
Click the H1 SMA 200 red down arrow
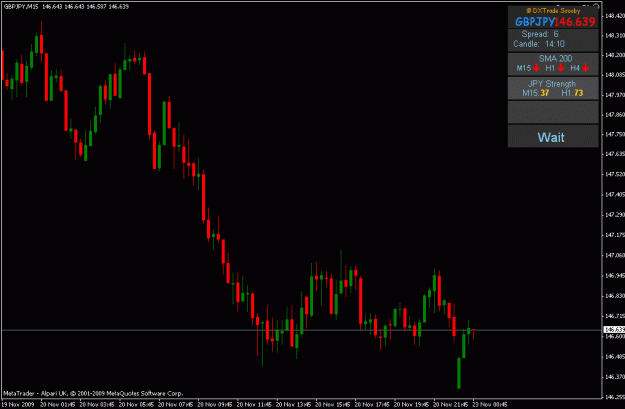561,68
